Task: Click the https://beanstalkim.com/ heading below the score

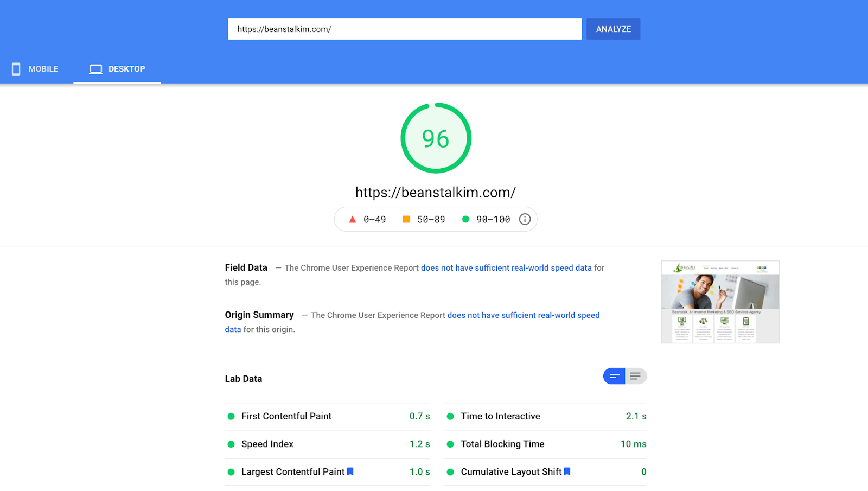Action: tap(436, 193)
